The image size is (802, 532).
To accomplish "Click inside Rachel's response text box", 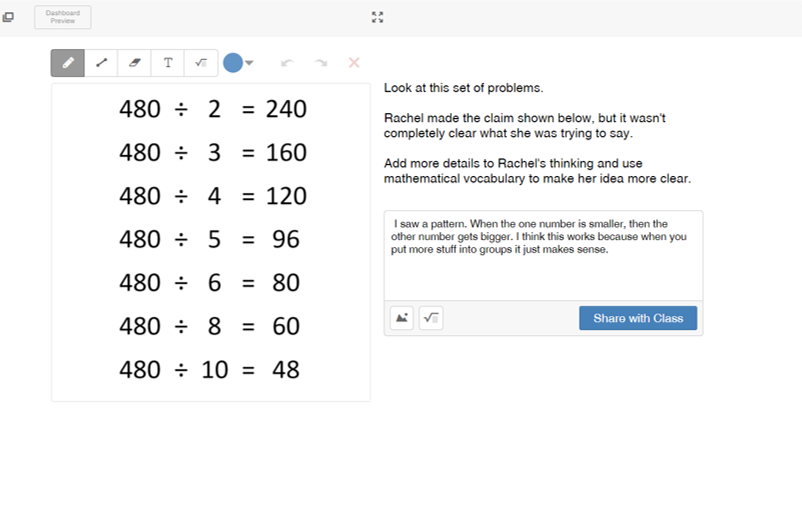I will [543, 256].
